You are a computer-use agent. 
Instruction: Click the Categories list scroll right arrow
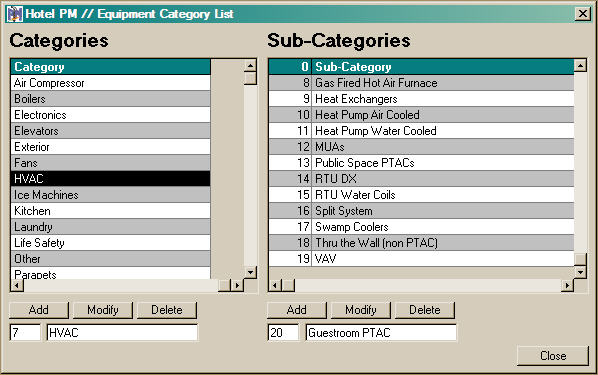coord(237,285)
